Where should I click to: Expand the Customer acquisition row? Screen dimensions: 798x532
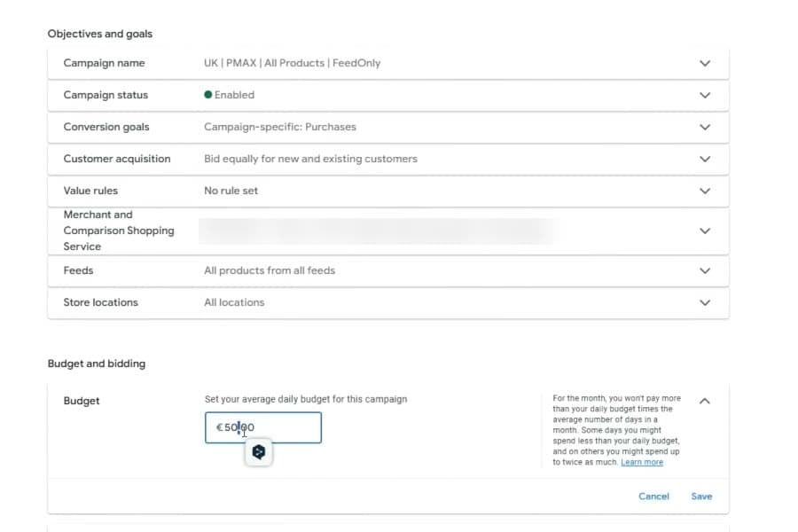[x=704, y=159]
